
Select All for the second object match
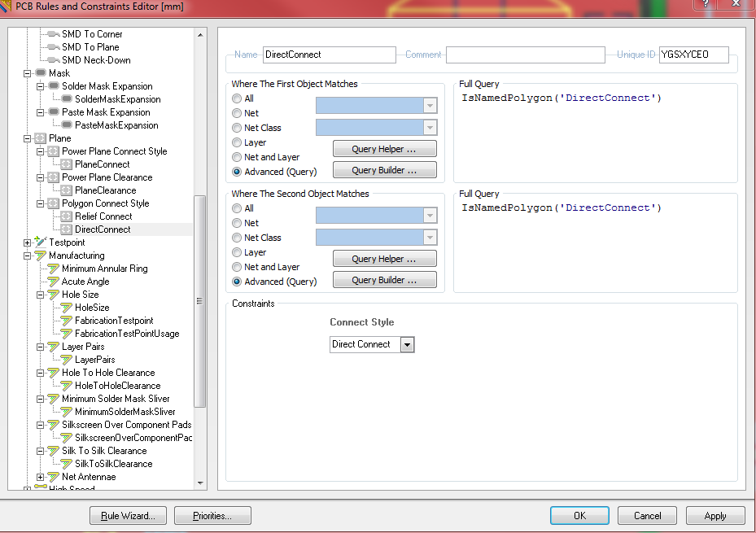click(237, 208)
